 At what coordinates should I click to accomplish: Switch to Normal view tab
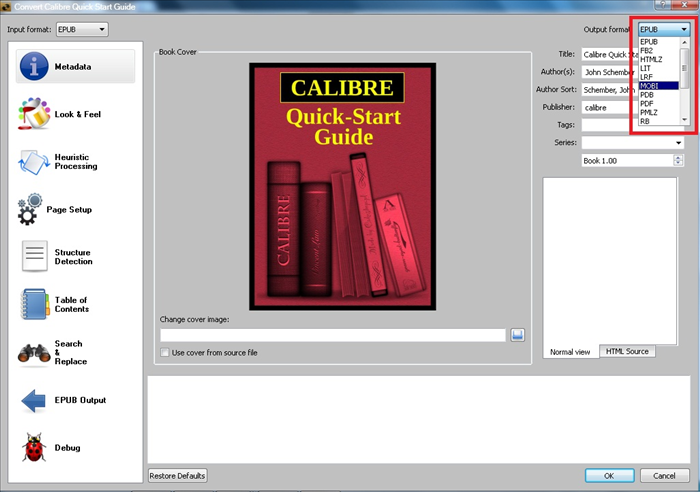click(570, 352)
